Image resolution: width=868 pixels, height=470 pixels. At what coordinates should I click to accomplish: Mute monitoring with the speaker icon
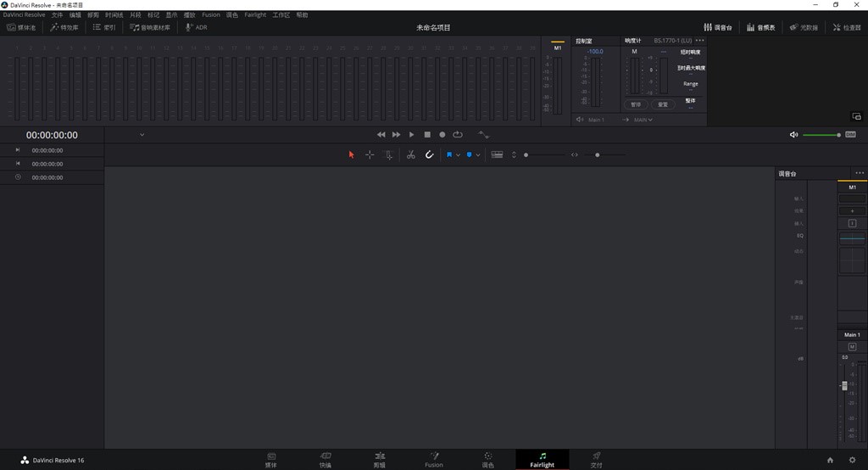[793, 135]
